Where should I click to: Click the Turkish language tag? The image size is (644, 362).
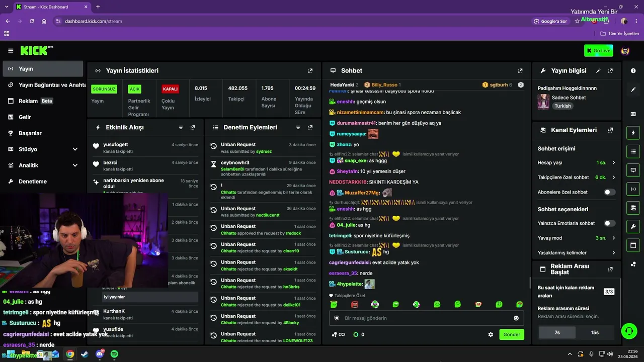point(562,106)
